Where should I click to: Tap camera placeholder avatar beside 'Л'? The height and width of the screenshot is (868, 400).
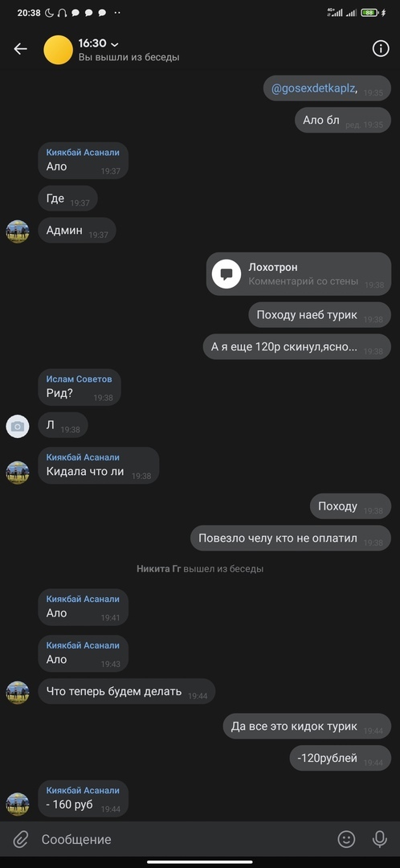click(x=18, y=426)
